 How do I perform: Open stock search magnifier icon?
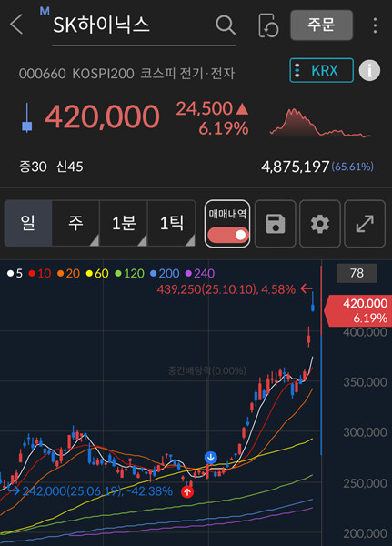[x=226, y=25]
